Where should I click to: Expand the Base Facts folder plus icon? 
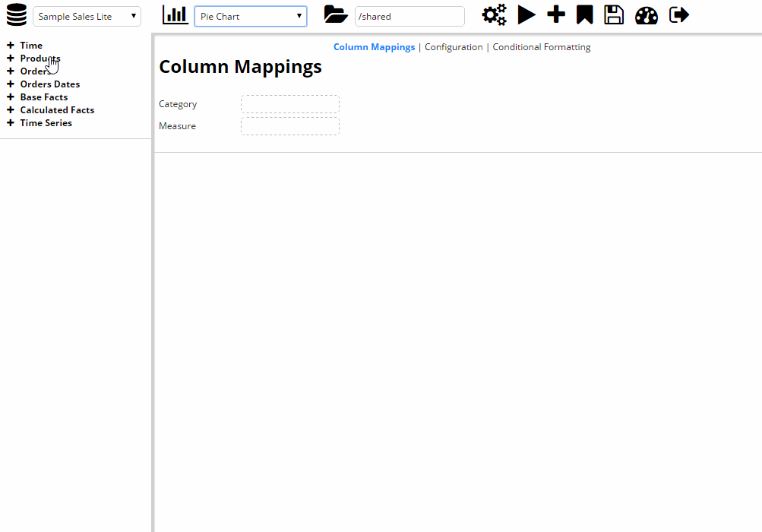pos(10,97)
